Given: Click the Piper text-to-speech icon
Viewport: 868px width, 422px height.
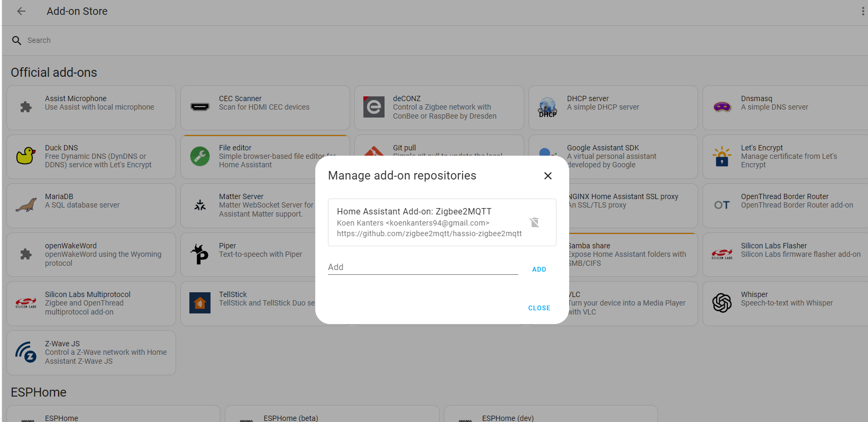Looking at the screenshot, I should pyautogui.click(x=200, y=255).
